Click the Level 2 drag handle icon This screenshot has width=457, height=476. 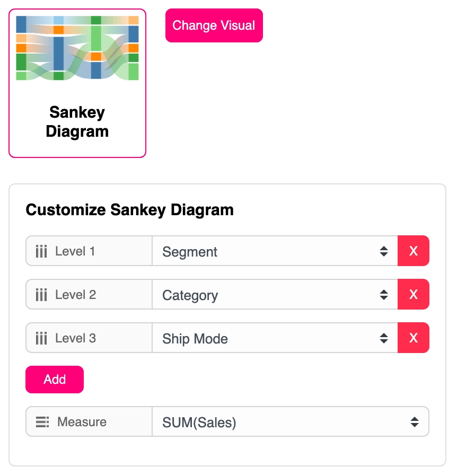coord(41,295)
